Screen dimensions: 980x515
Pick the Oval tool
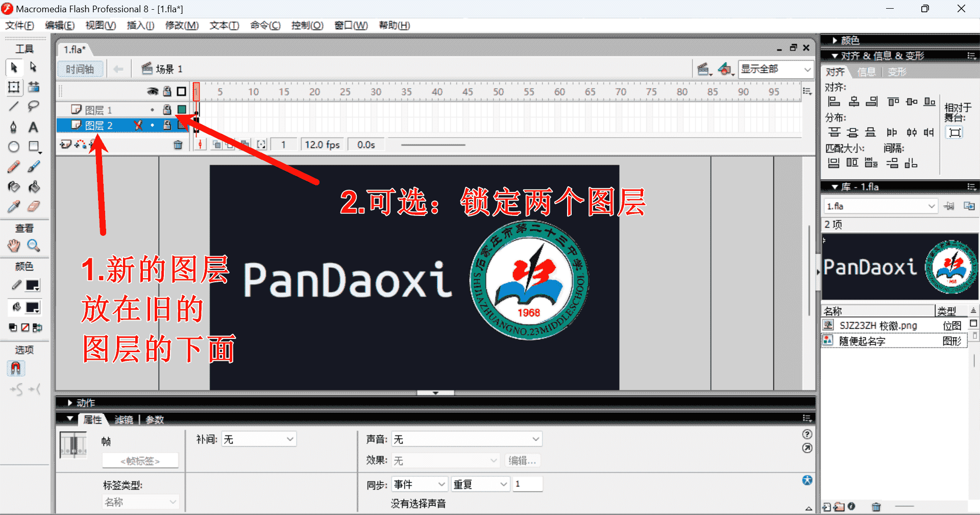pos(14,147)
